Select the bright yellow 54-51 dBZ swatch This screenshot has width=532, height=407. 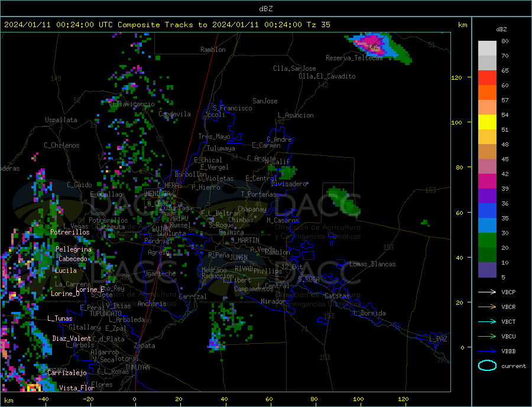coord(487,122)
